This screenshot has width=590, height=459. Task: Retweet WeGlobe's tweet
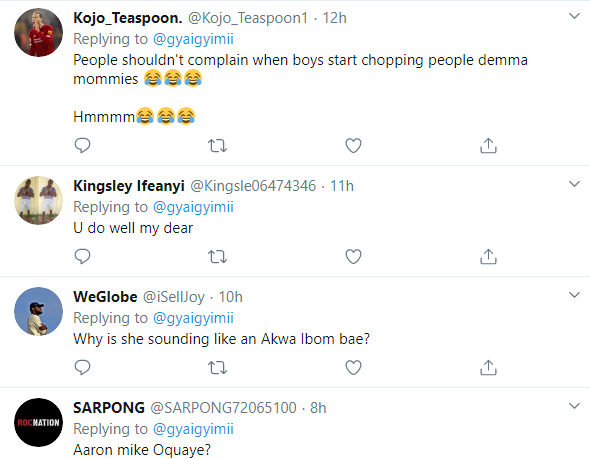217,368
